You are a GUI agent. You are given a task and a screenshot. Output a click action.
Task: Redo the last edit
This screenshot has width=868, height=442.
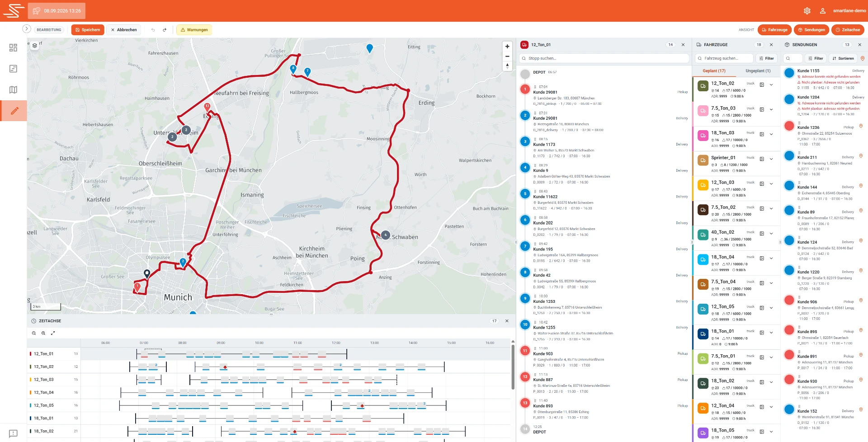(x=165, y=30)
